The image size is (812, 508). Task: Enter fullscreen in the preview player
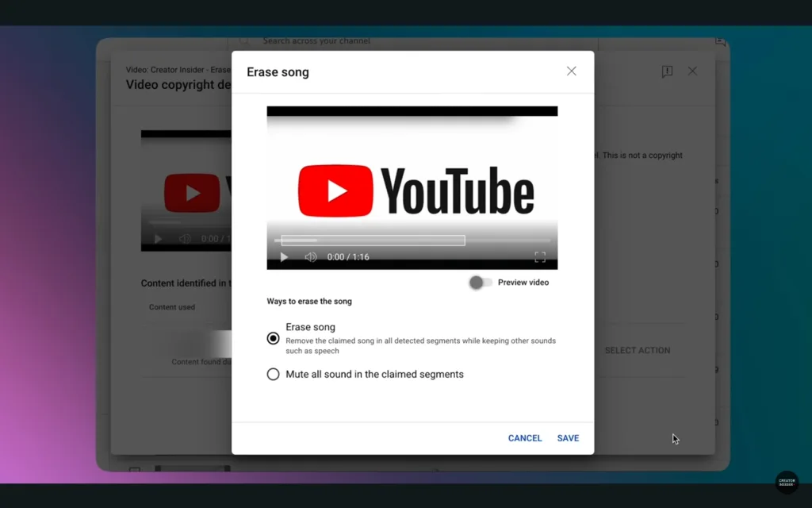pyautogui.click(x=540, y=257)
